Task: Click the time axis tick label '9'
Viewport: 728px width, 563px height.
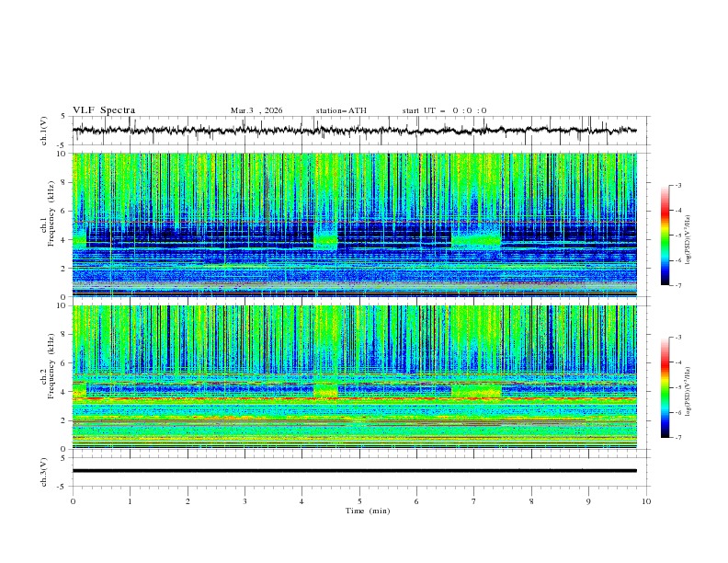Action: 588,501
